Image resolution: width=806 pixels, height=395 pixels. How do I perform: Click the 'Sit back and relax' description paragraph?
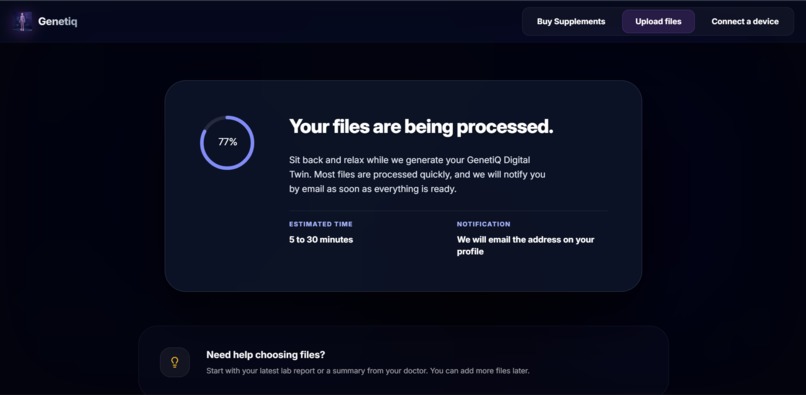pos(417,175)
